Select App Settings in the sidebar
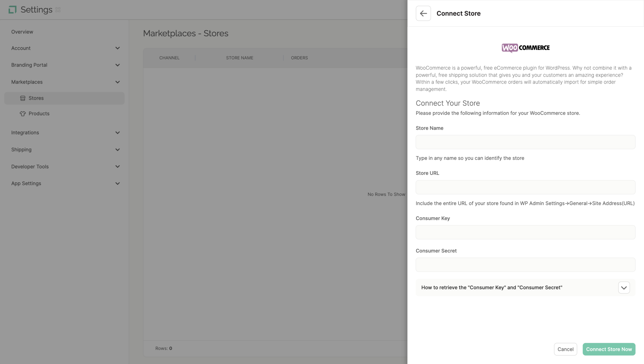This screenshot has width=644, height=364. coord(26,183)
